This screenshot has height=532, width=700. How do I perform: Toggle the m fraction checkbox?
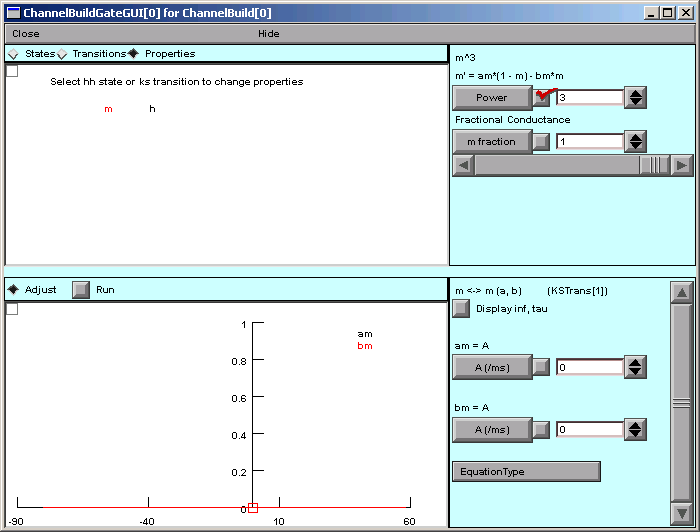(541, 142)
